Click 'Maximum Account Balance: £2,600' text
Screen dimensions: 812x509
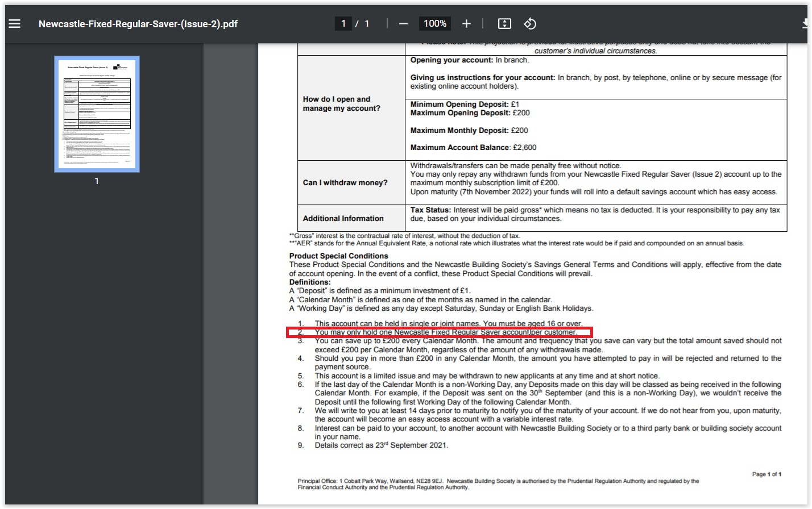473,147
